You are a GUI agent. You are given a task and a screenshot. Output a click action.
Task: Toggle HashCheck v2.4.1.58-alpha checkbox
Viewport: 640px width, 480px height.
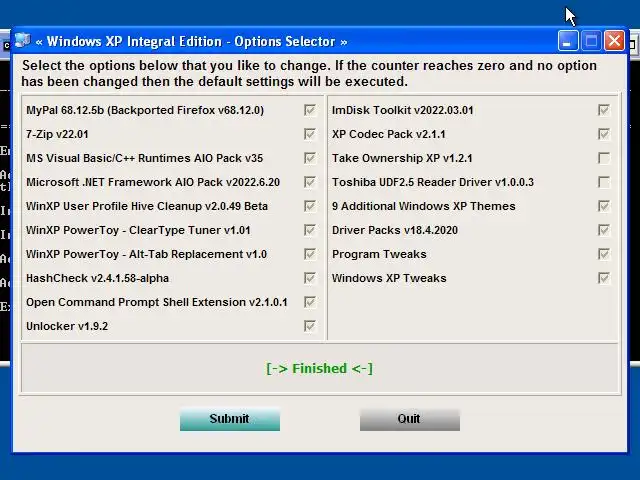[x=310, y=278]
